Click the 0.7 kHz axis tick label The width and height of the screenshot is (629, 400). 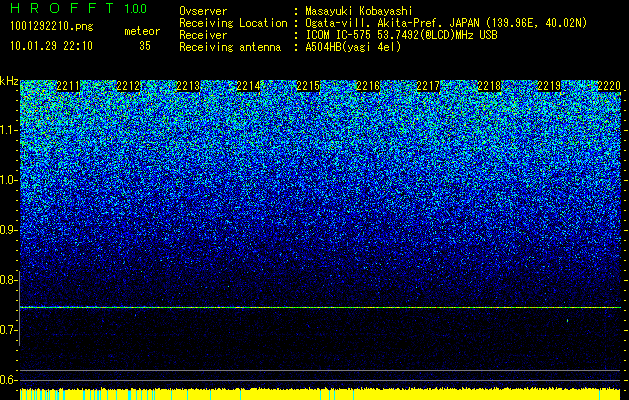coord(8,330)
